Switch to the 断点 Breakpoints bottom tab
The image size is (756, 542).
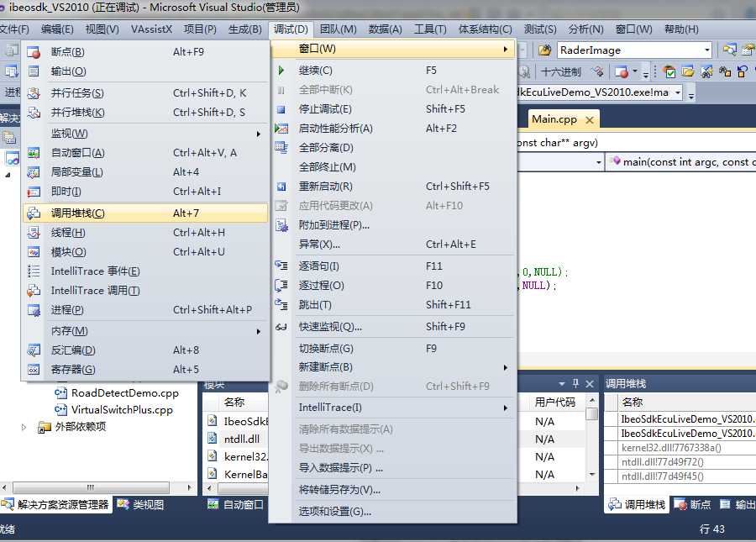(x=692, y=504)
